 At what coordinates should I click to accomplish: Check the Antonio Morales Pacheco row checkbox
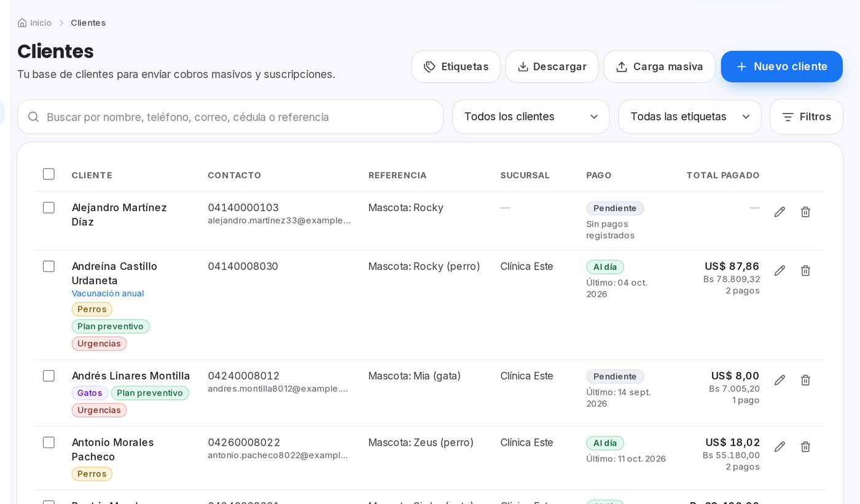(x=49, y=443)
